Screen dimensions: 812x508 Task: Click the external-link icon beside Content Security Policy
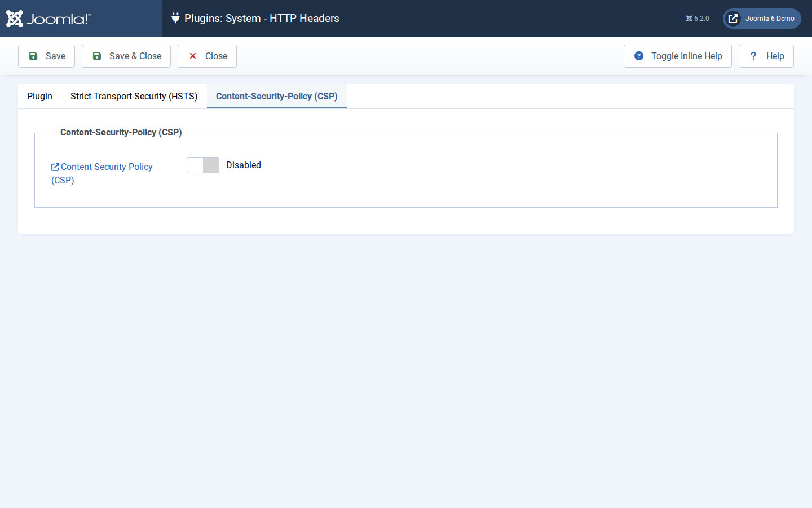[55, 167]
